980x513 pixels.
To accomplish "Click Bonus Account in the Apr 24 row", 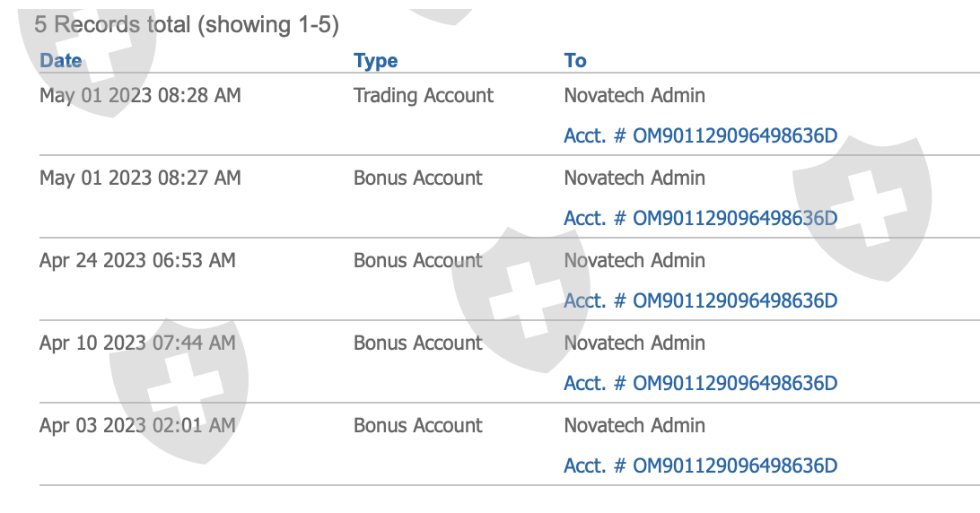I will 418,260.
